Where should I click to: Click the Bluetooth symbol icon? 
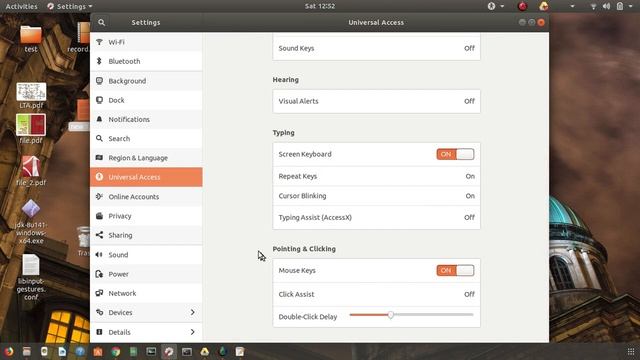[99, 61]
